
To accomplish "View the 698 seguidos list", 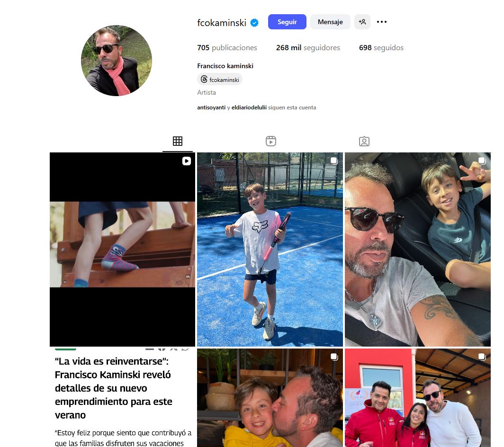I will [381, 47].
